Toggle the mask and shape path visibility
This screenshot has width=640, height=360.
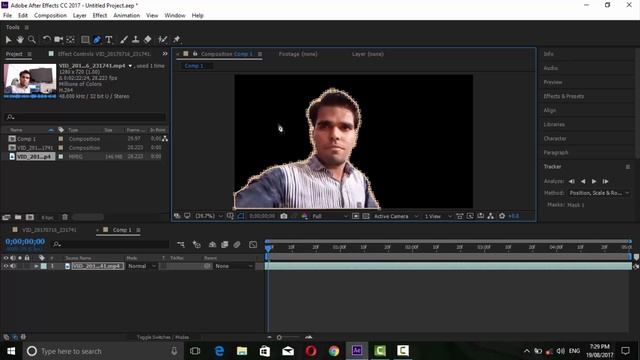tap(241, 216)
